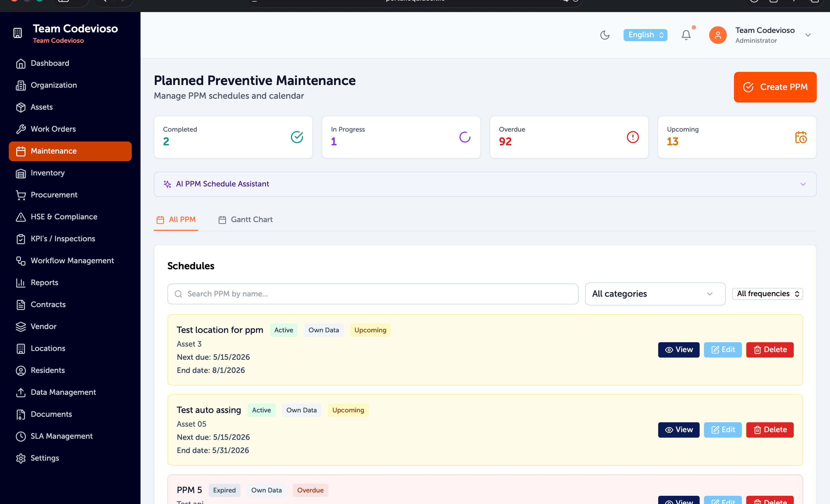Click the Overdue 92 stat card
830x504 pixels.
pyautogui.click(x=569, y=137)
